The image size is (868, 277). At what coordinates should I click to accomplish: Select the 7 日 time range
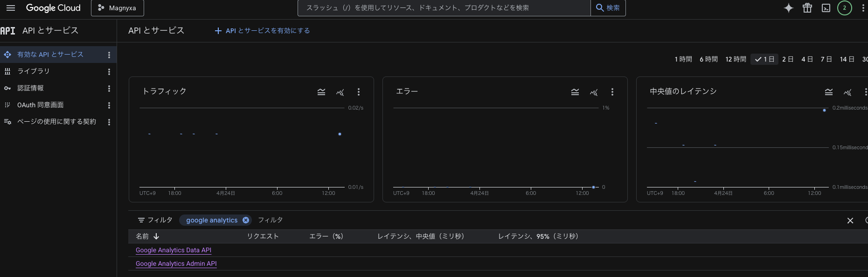click(x=826, y=59)
